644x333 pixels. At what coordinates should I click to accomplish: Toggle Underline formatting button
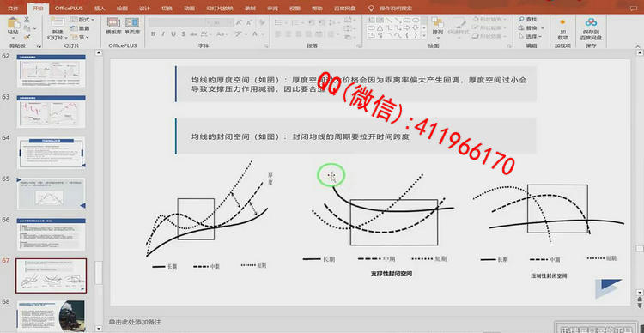point(173,34)
